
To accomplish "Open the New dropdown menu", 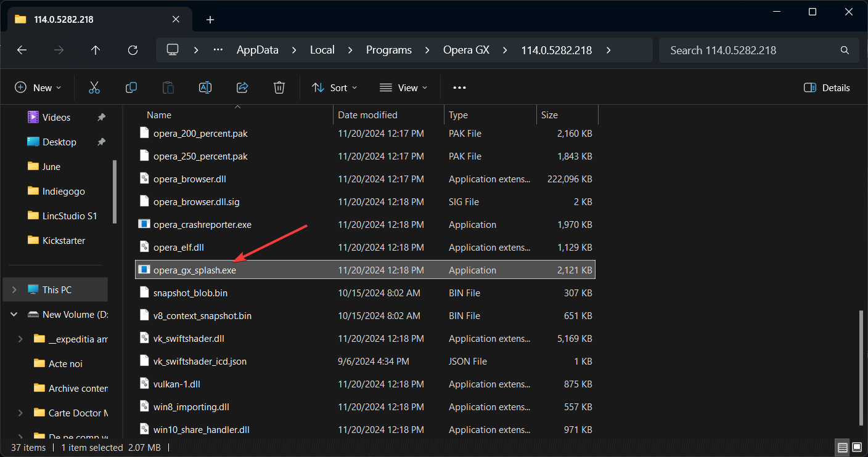I will click(x=38, y=87).
